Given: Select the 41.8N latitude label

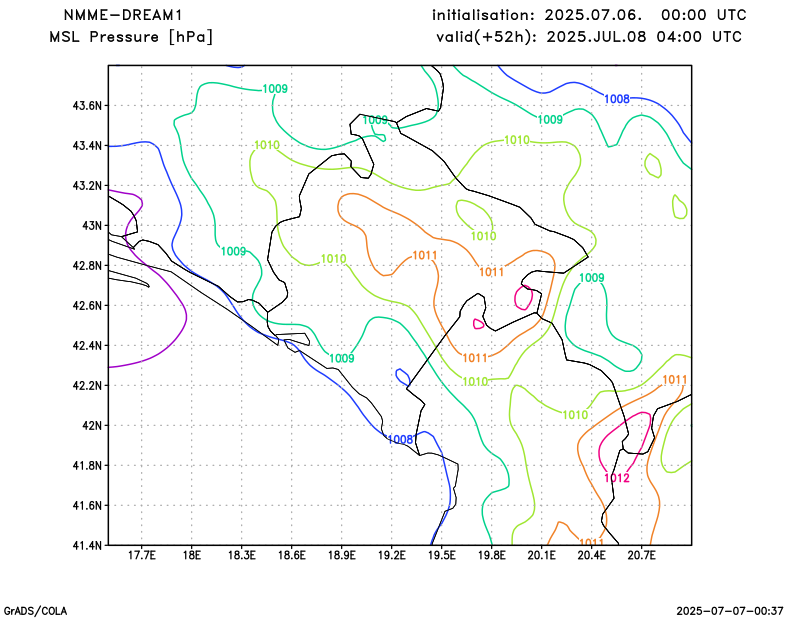Looking at the screenshot, I should point(87,465).
